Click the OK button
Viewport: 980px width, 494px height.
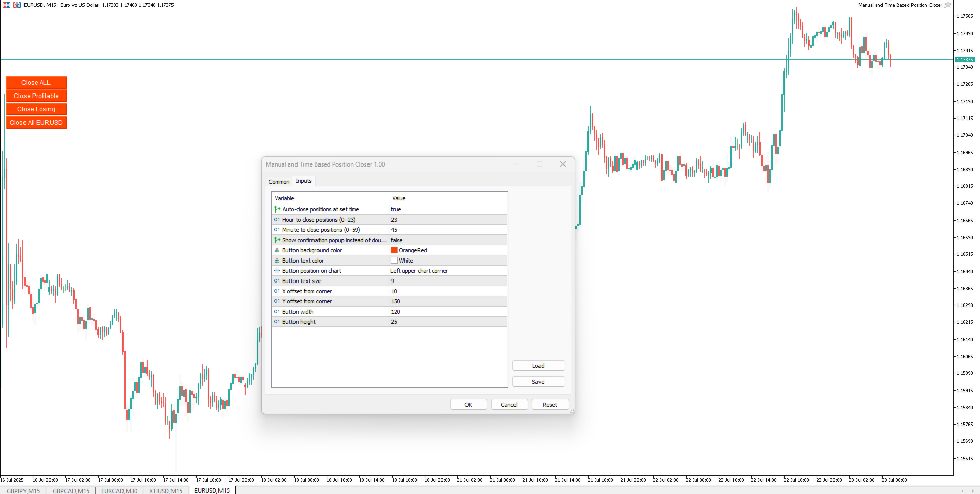tap(468, 405)
